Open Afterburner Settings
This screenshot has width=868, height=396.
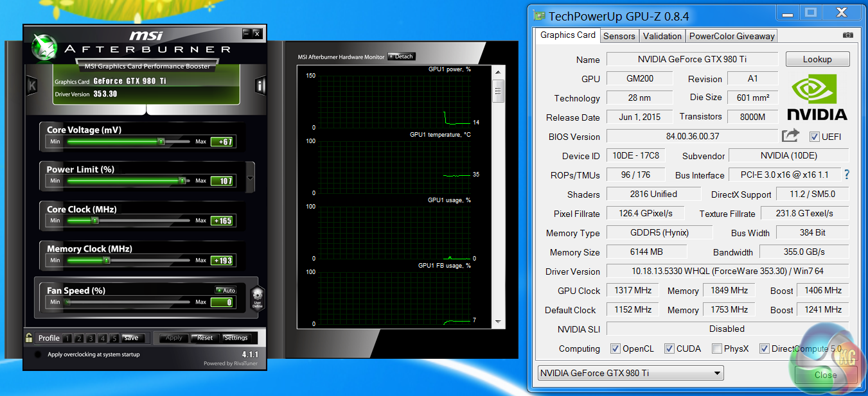point(236,338)
